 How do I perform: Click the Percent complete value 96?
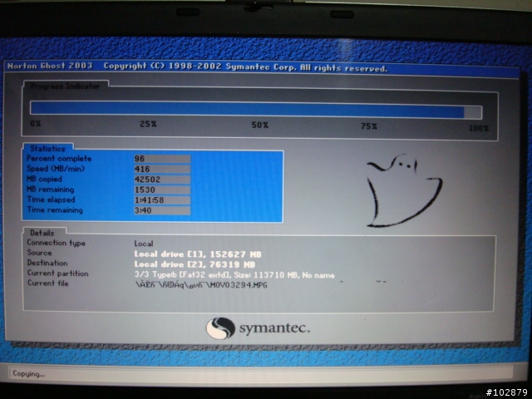click(162, 159)
